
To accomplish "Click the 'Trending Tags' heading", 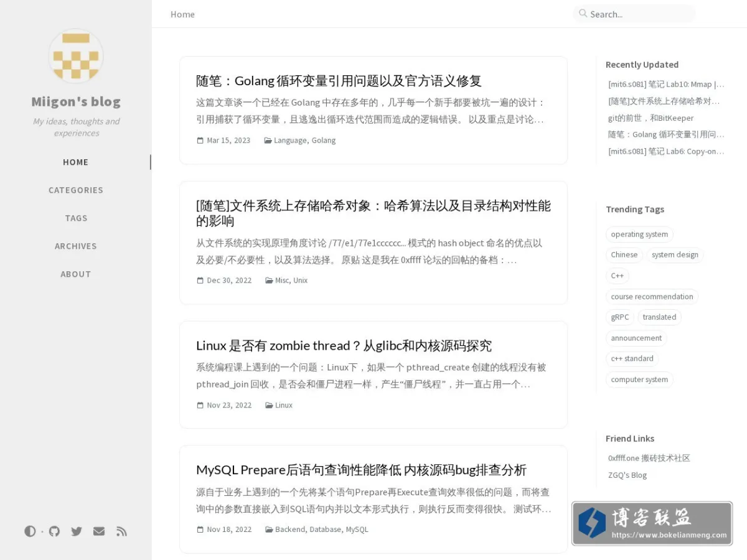I will click(635, 209).
